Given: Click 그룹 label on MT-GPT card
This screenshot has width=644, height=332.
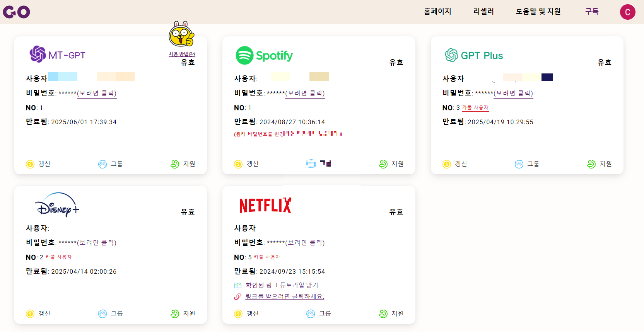Looking at the screenshot, I should [x=116, y=164].
